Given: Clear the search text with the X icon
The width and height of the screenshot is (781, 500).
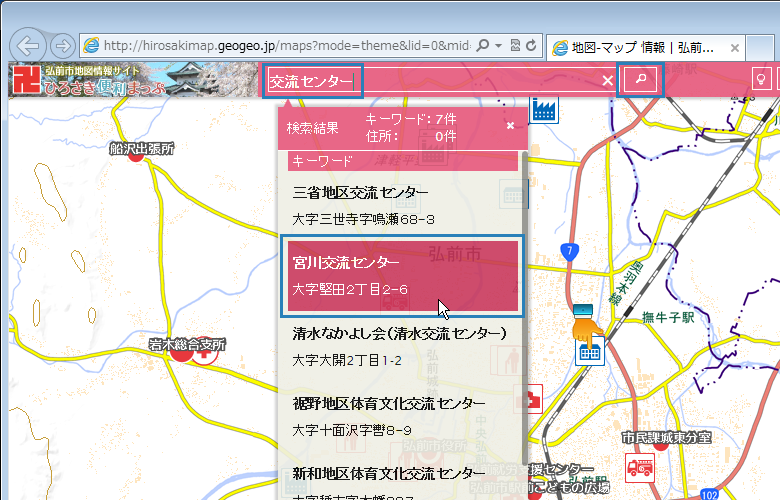Looking at the screenshot, I should (x=607, y=81).
